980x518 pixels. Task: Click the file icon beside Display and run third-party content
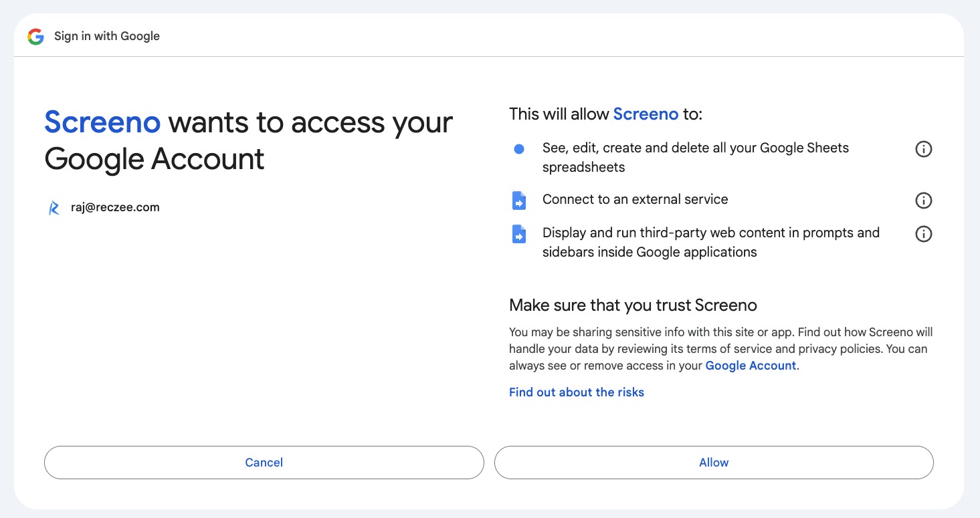click(x=519, y=234)
